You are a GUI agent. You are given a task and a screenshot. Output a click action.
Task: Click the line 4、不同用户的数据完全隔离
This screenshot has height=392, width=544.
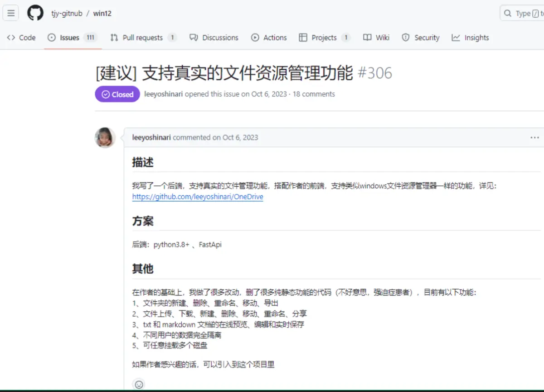tap(177, 335)
